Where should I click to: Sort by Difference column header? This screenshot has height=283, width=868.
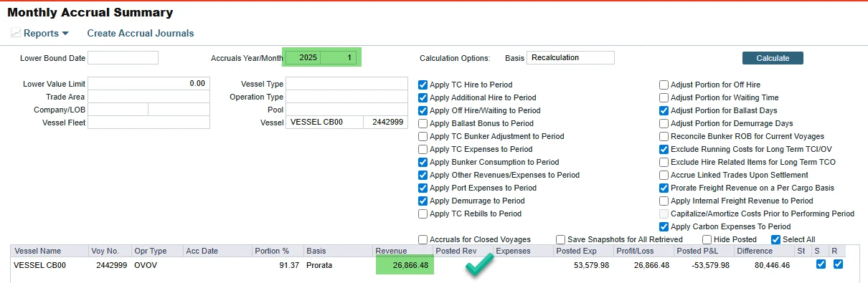pos(765,251)
